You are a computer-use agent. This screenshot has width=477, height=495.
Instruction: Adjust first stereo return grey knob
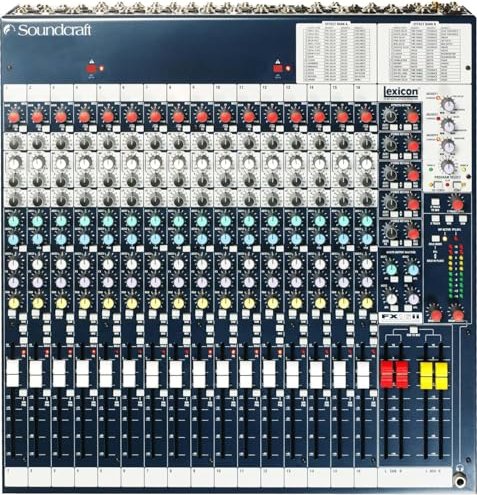(x=390, y=116)
